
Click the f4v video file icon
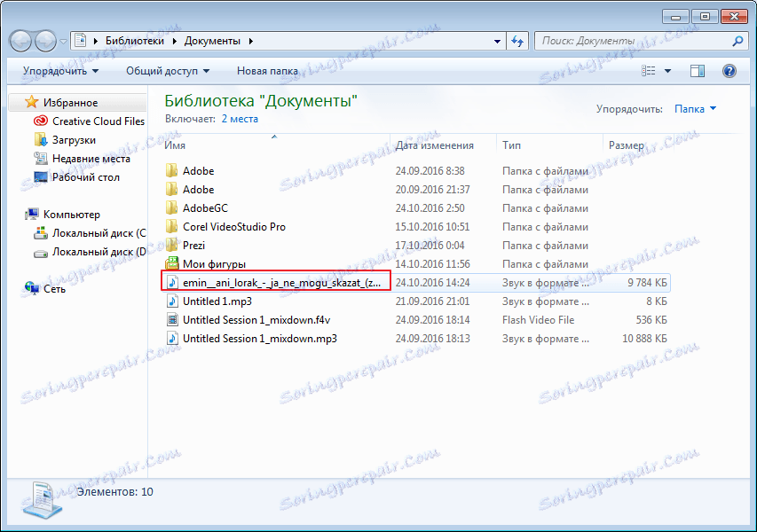(x=172, y=319)
